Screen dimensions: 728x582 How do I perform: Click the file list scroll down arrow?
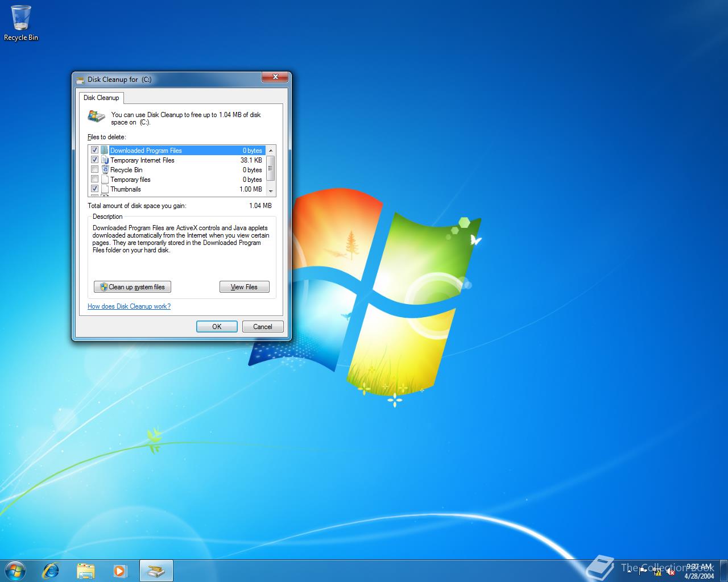pos(271,191)
